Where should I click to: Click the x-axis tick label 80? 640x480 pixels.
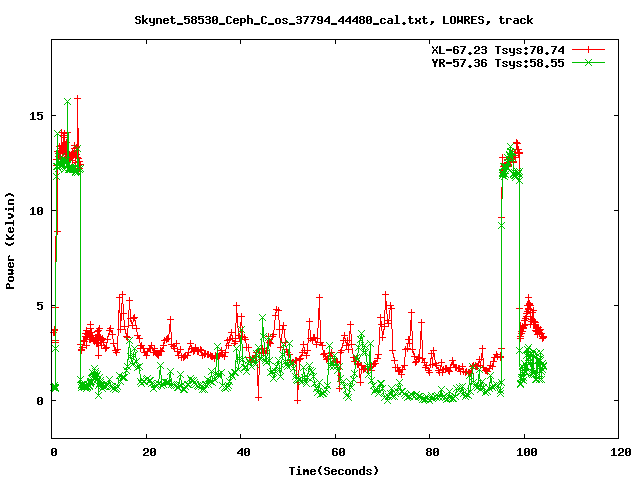point(433,452)
